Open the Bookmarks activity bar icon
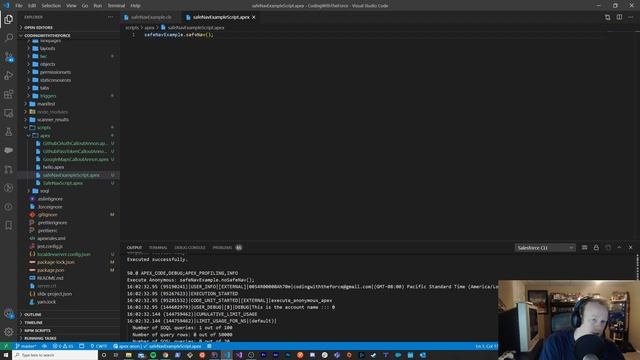 click(x=9, y=225)
